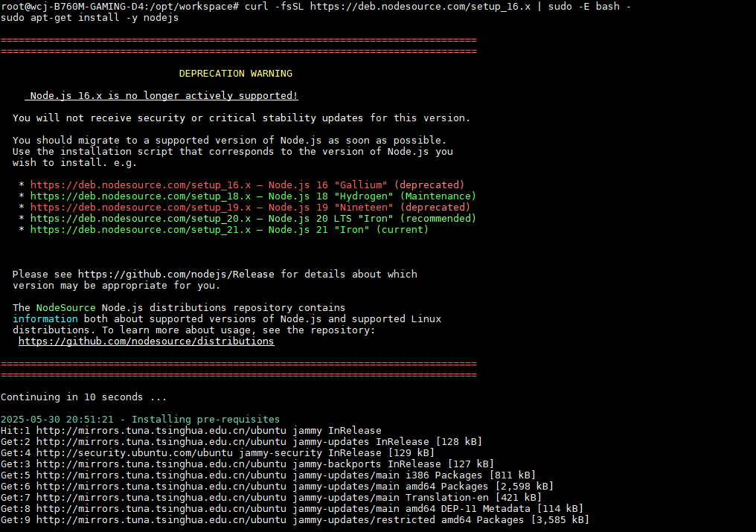Click the DEPRECATION WARNING heading
The image size is (756, 532).
click(236, 74)
